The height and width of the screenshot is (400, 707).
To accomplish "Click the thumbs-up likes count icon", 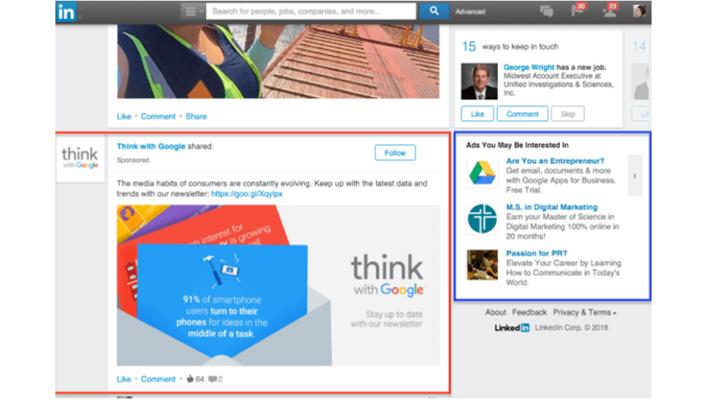I will point(190,379).
